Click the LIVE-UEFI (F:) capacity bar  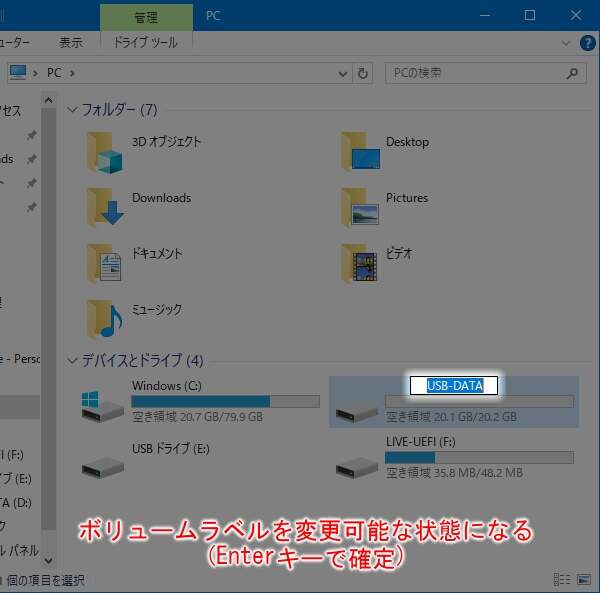point(479,457)
